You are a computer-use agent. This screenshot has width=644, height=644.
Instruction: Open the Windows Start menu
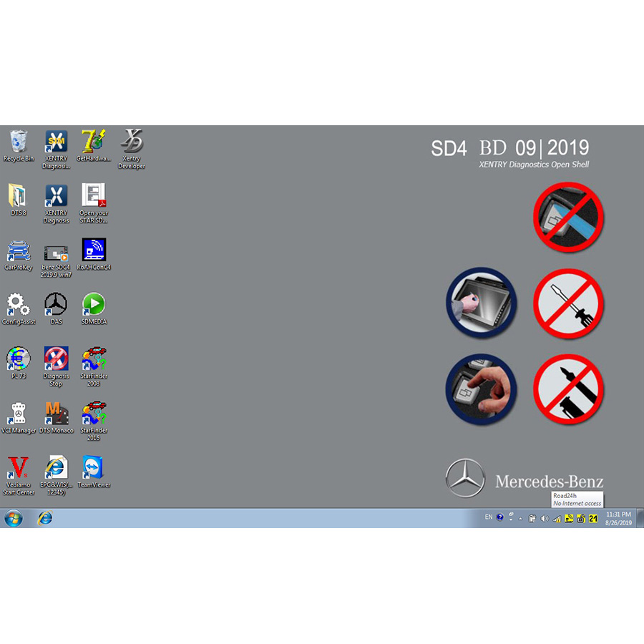(14, 518)
